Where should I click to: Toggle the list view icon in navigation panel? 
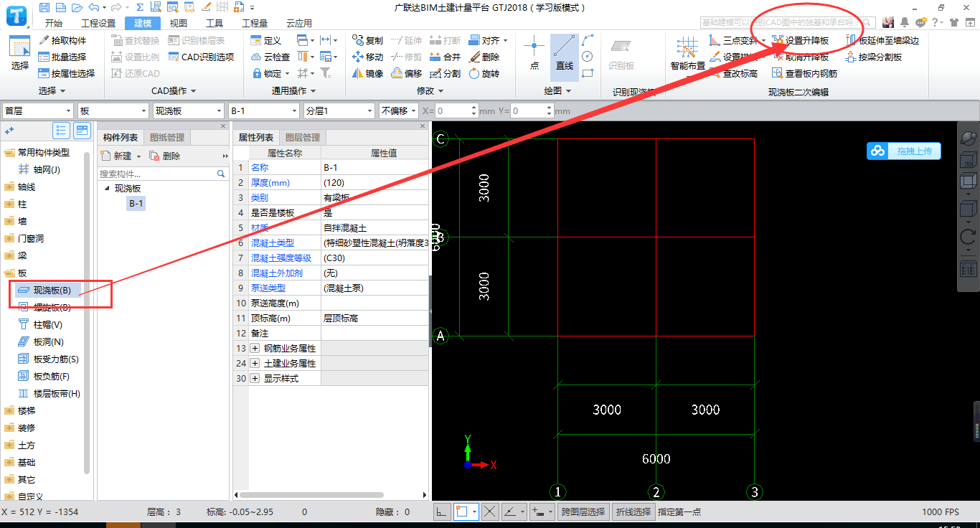click(x=61, y=130)
